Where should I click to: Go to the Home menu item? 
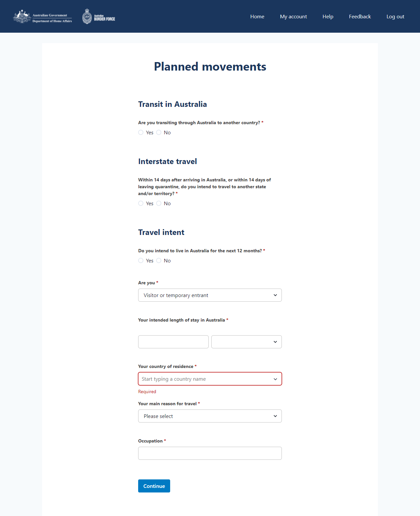pyautogui.click(x=257, y=17)
